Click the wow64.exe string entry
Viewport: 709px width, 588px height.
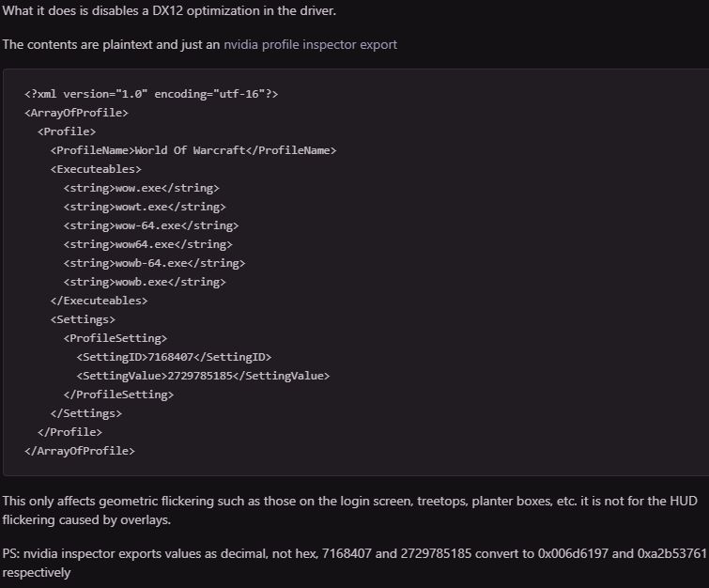147,244
